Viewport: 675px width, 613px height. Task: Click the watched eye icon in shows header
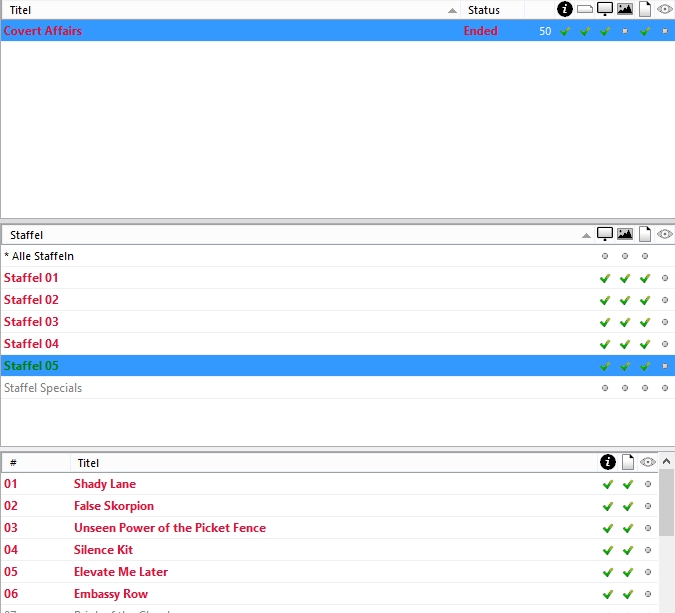pos(665,9)
